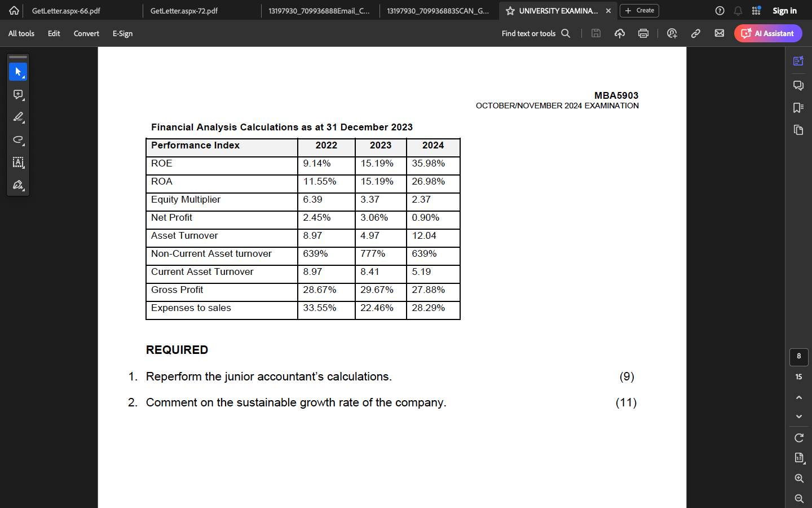This screenshot has height=508, width=812.
Task: Click the quick tools panel drag handle
Action: 18,57
